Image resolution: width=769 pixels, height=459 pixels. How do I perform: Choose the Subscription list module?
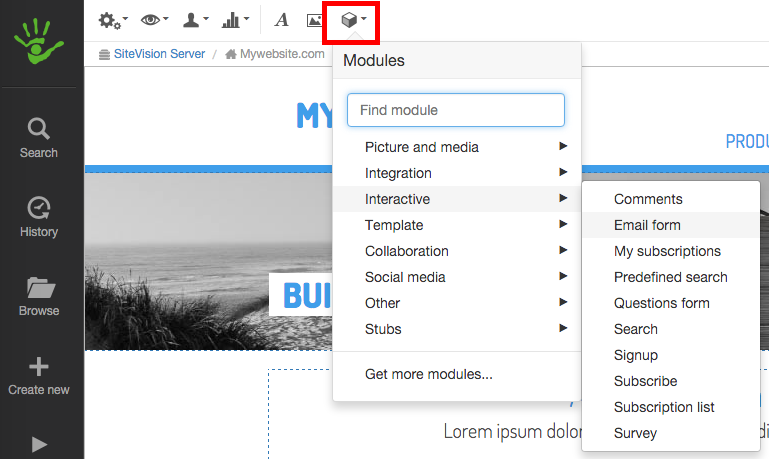671,407
